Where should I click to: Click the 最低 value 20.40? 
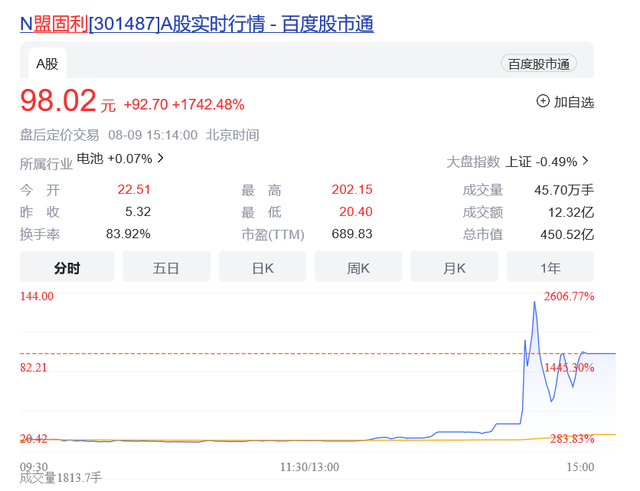pos(356,211)
